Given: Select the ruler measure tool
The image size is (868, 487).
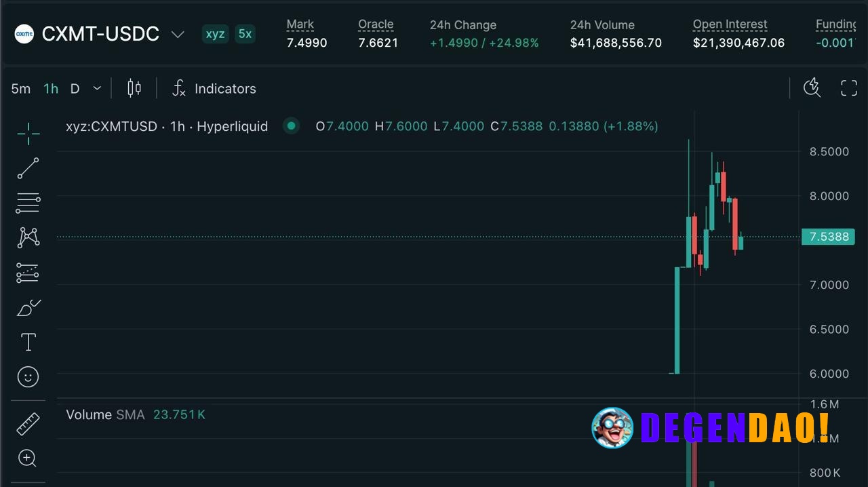Looking at the screenshot, I should 28,425.
